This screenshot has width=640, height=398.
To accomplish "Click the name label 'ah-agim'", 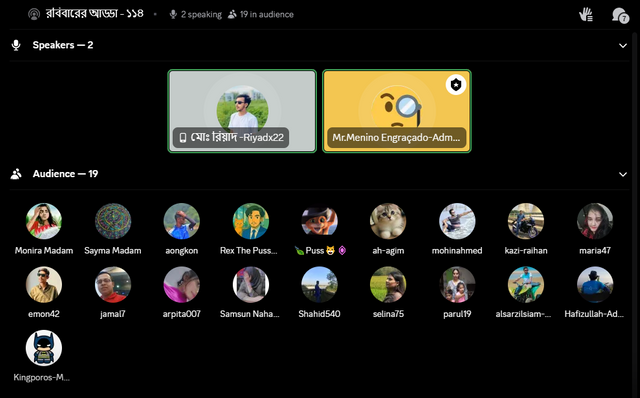I will [x=388, y=251].
